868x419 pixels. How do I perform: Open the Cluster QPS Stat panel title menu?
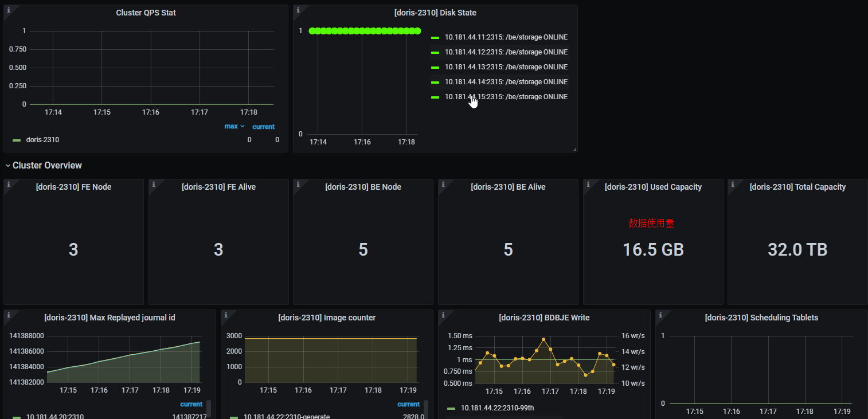pos(146,13)
